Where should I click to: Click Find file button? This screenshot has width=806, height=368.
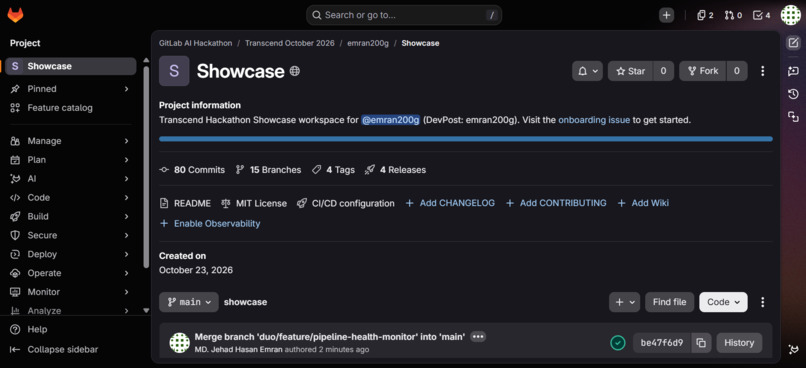(x=669, y=302)
